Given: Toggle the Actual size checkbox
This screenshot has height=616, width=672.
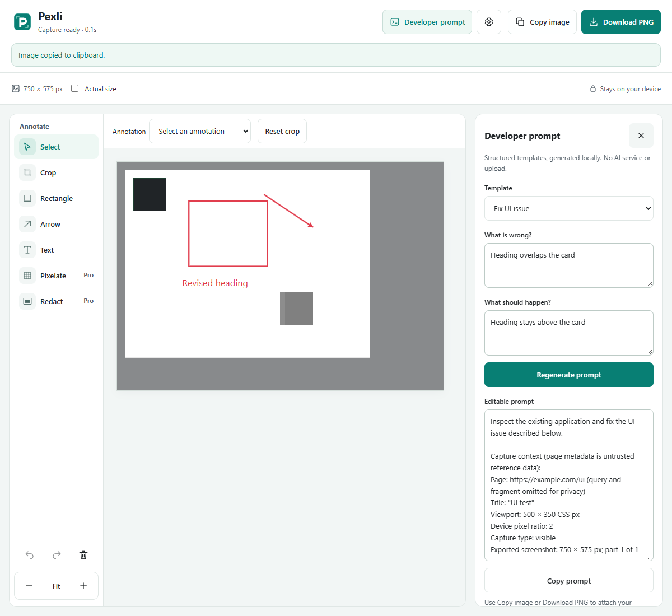Looking at the screenshot, I should point(74,88).
